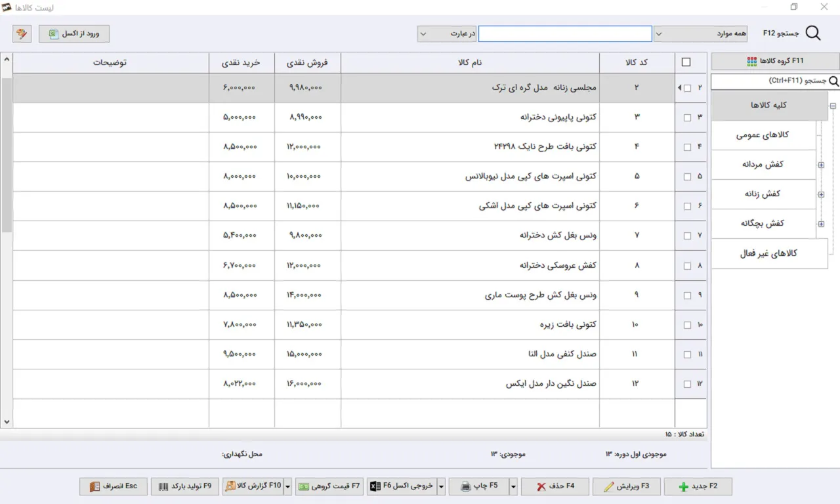
Task: Check the box for صندل کنفی مدل النا
Action: tap(688, 355)
